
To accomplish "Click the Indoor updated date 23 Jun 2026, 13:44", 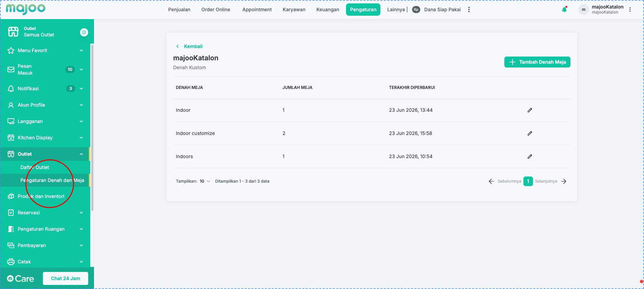I will pos(411,110).
